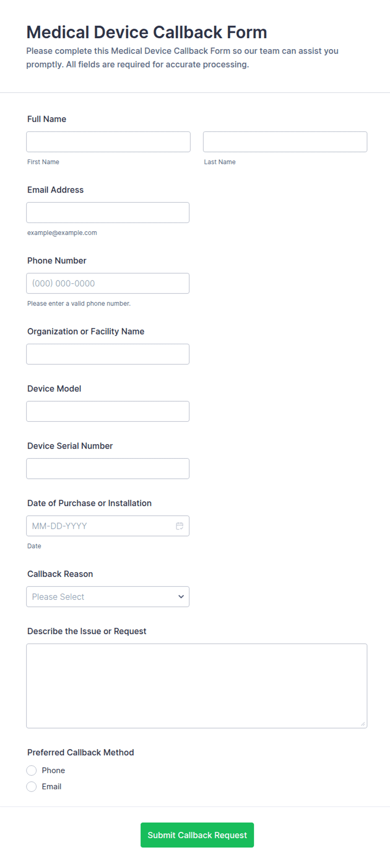Click the Email radio option label
Screen dimensions: 390x868
[52, 787]
